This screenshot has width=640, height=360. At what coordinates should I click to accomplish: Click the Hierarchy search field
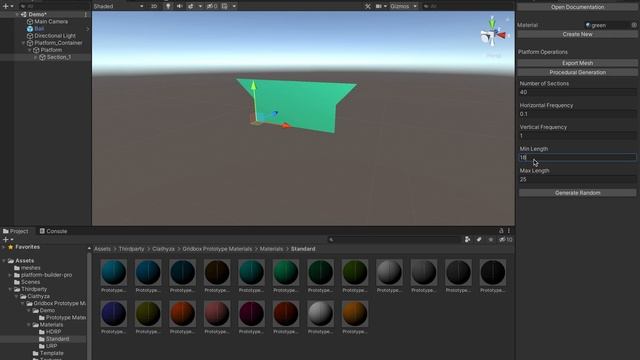(53, 6)
